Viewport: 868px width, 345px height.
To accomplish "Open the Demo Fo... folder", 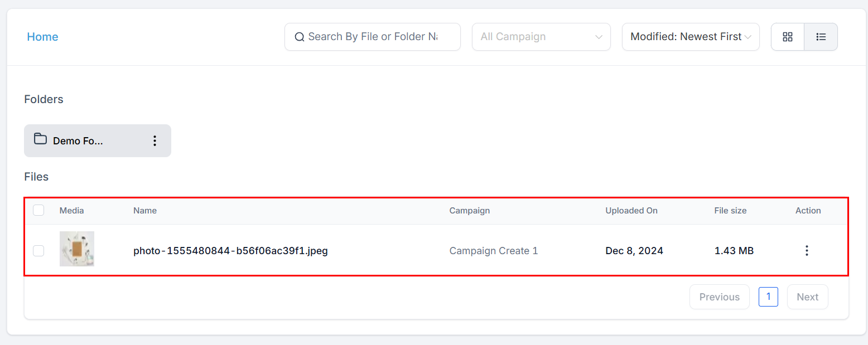I will [x=78, y=141].
